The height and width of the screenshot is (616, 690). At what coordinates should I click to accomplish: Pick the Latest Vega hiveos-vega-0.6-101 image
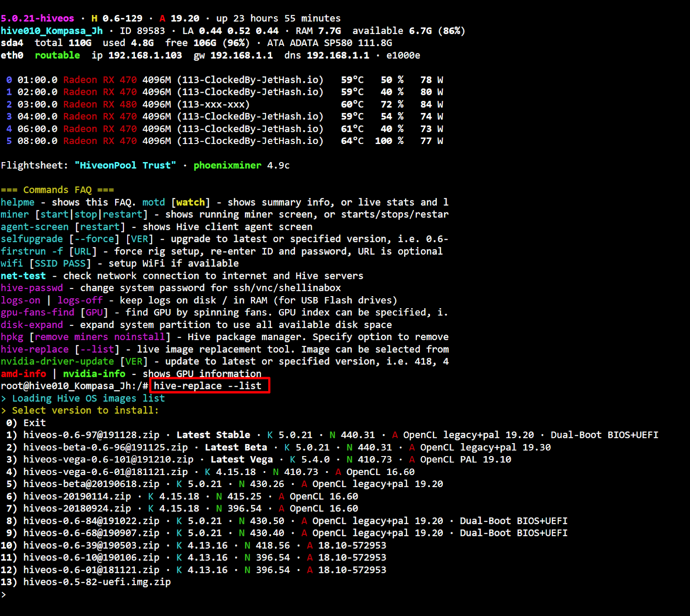(x=108, y=460)
